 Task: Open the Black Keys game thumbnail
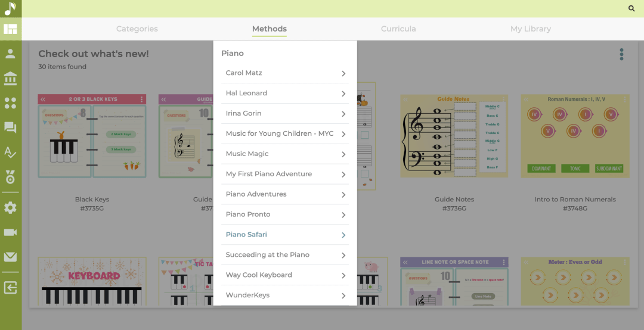tap(92, 136)
